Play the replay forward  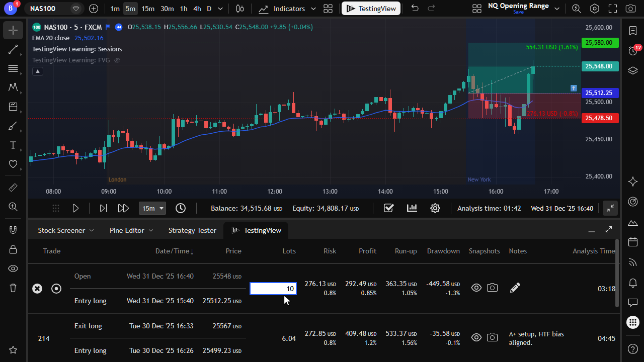click(75, 208)
